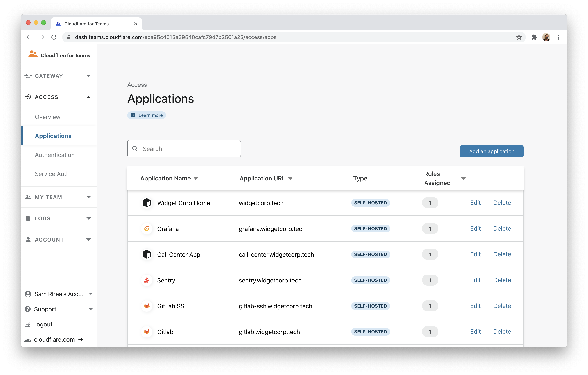Click the Widget Corp Home cube icon
588x375 pixels.
point(147,203)
